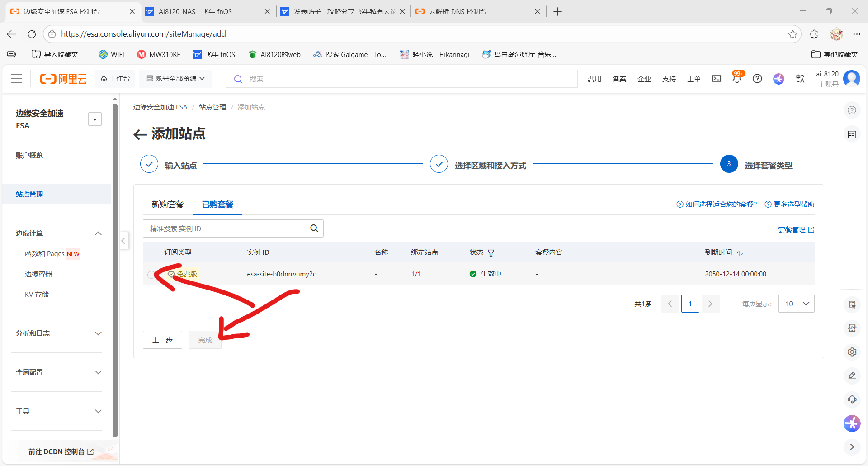Open the browser more options menu
The height and width of the screenshot is (466, 868).
(857, 34)
